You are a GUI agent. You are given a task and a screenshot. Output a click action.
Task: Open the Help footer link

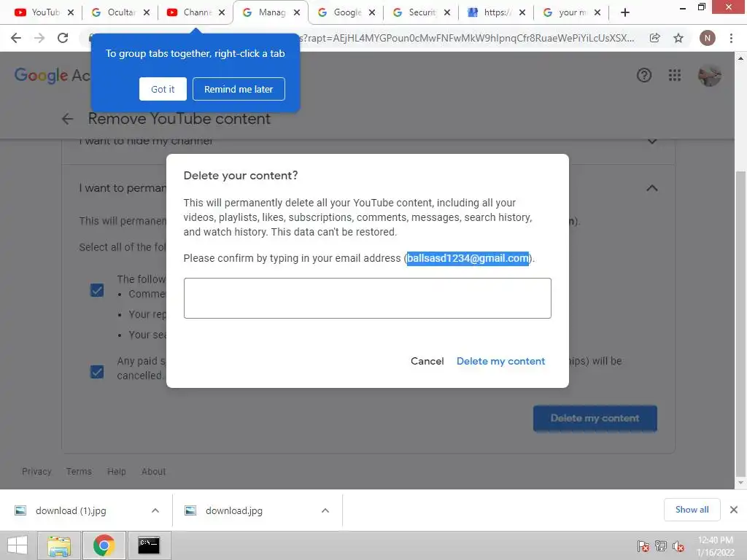point(117,472)
